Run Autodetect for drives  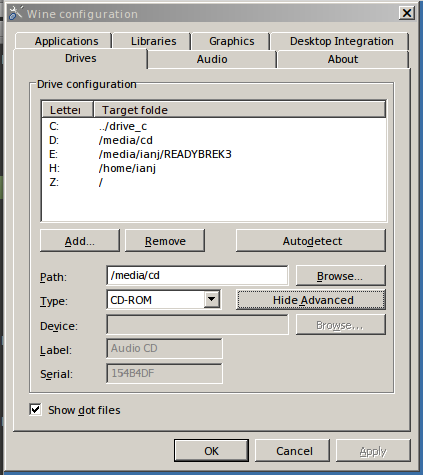[x=311, y=240]
